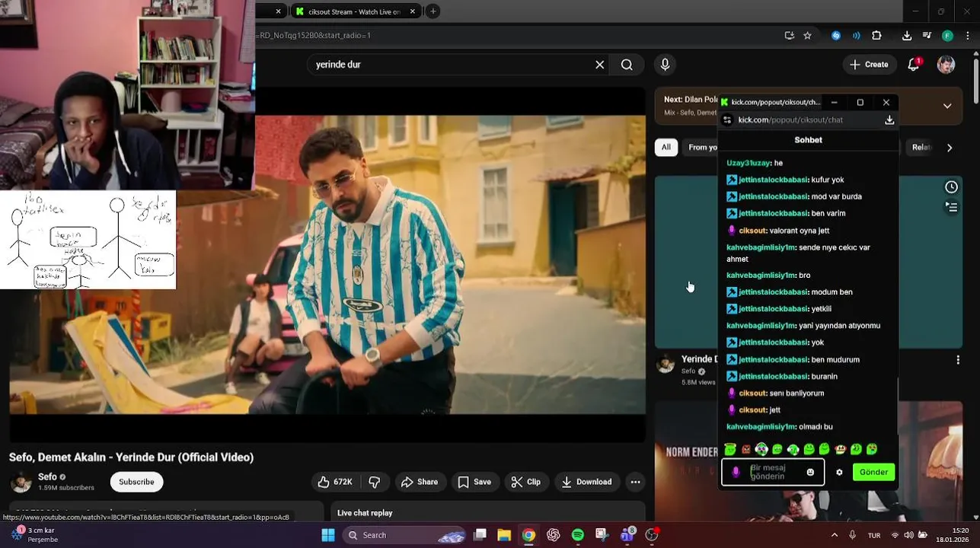Open emoji picker in Kick chat

coord(810,473)
